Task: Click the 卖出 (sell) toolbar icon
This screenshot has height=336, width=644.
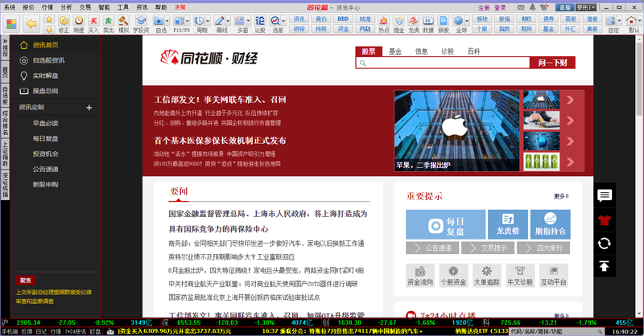Action: pyautogui.click(x=108, y=23)
